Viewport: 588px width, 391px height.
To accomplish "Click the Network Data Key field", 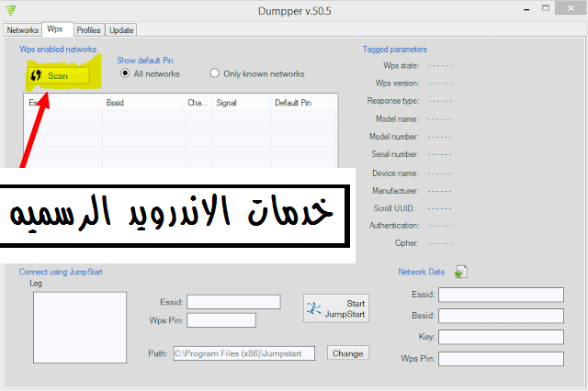I will 501,337.
